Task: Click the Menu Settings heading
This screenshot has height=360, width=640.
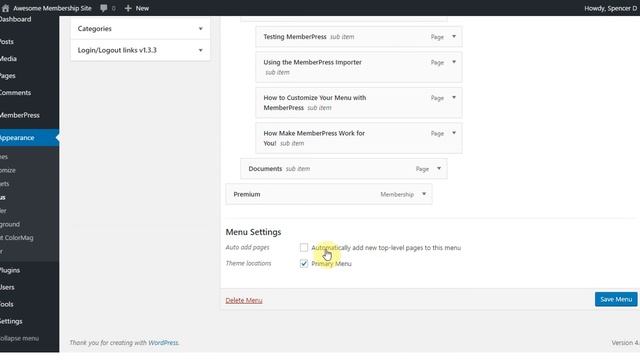Action: [x=253, y=232]
